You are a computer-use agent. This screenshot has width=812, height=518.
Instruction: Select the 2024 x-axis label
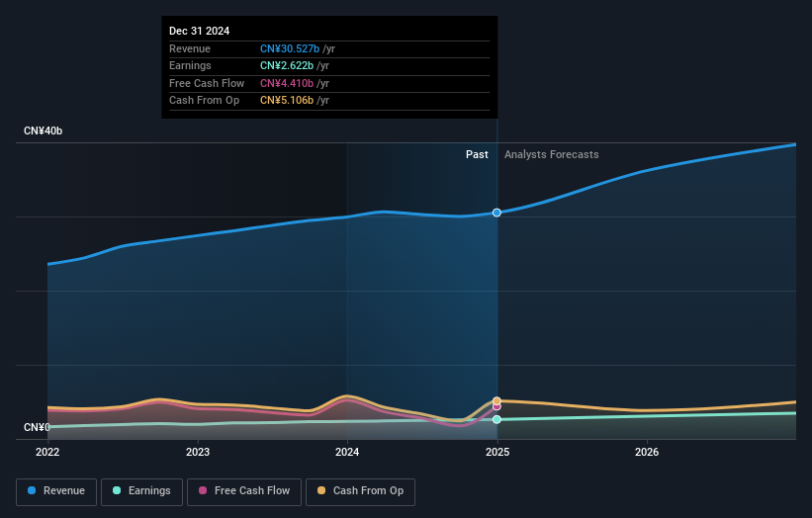(347, 452)
